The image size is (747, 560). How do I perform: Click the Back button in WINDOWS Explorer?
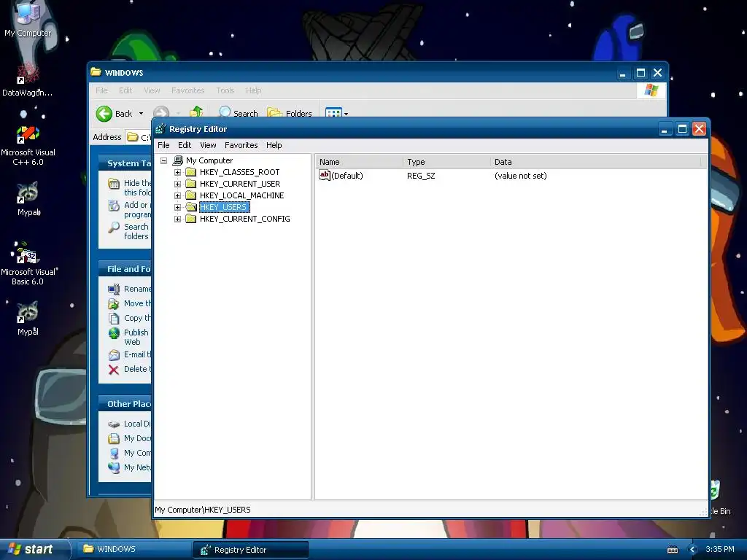(115, 114)
